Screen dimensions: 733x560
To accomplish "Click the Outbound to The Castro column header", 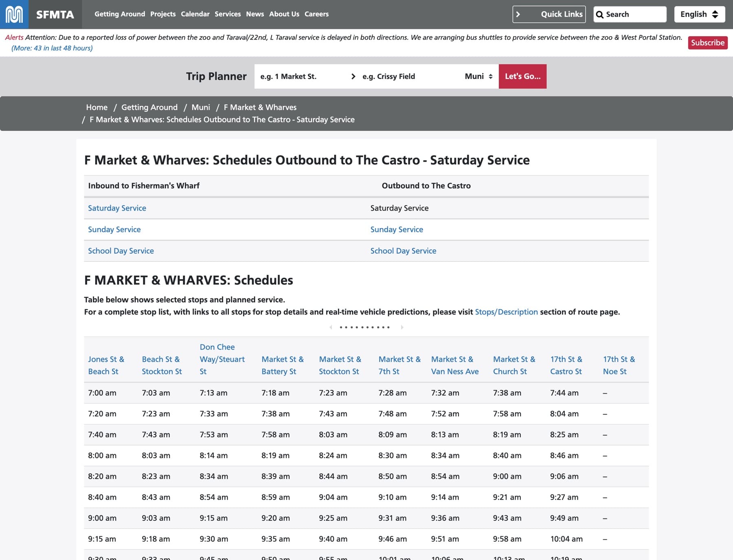I will coord(426,186).
